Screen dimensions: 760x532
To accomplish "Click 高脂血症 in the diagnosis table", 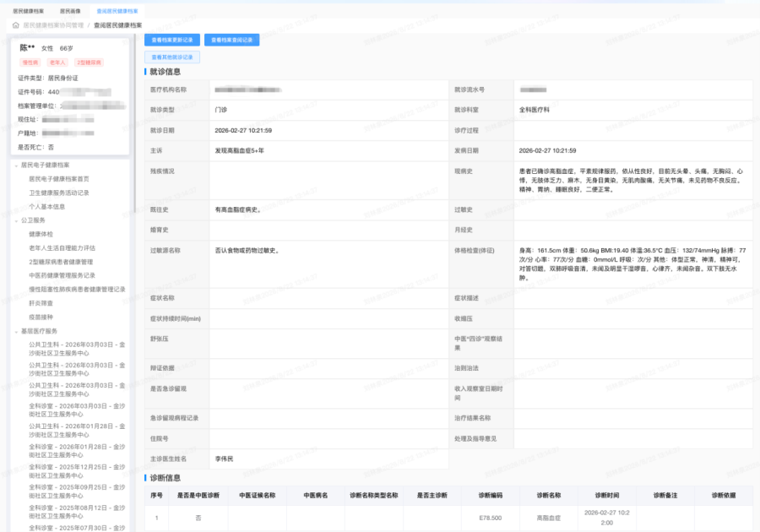I will 549,518.
